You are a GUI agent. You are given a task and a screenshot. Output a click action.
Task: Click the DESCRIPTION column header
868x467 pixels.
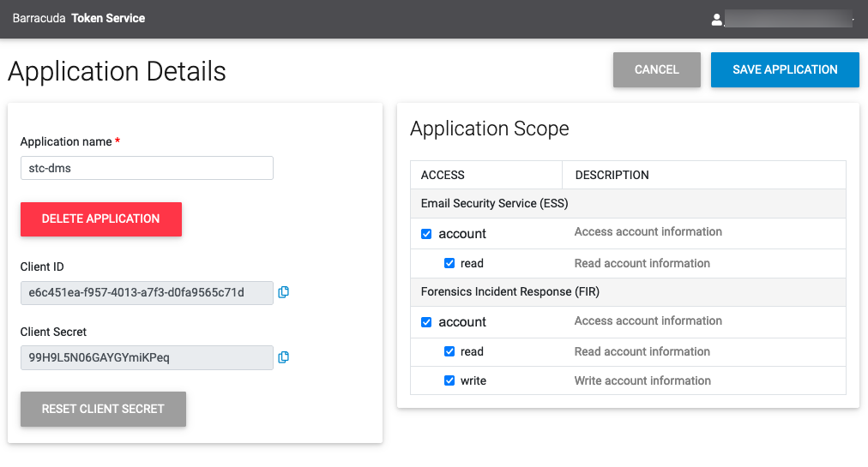pyautogui.click(x=612, y=175)
